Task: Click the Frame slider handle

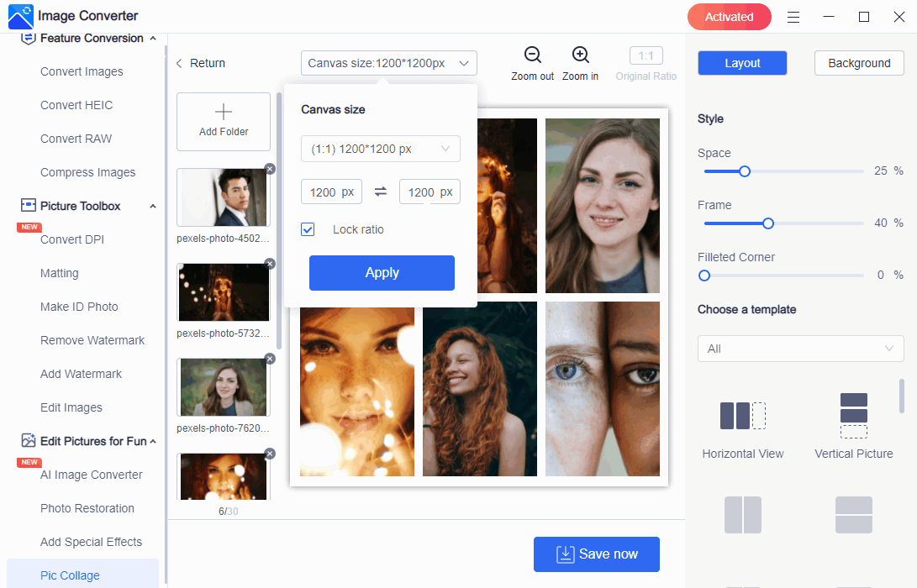Action: (767, 223)
